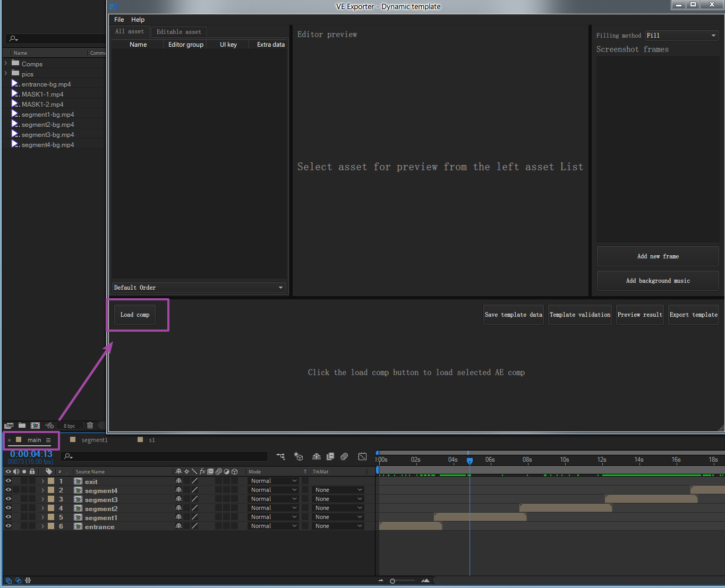Image resolution: width=725 pixels, height=588 pixels.
Task: Create a new folder in Project panel
Action: [22, 426]
